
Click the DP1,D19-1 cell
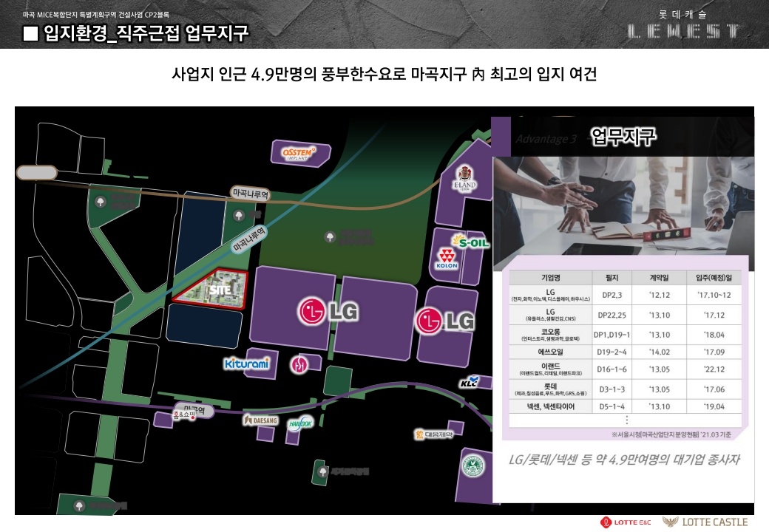(x=612, y=335)
